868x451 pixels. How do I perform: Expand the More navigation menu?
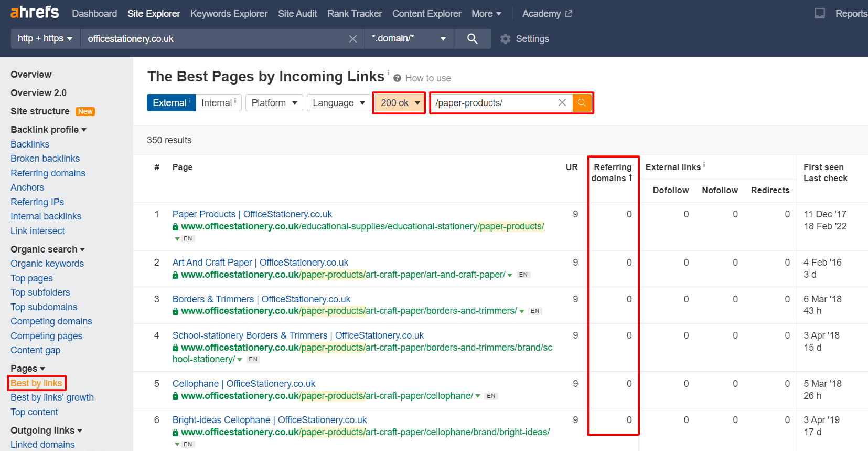pyautogui.click(x=486, y=14)
